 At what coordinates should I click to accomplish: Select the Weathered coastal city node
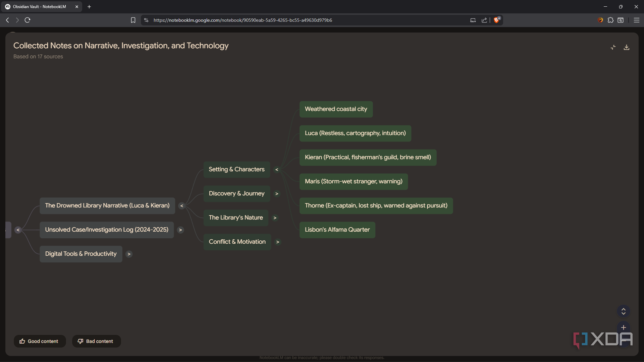[336, 109]
